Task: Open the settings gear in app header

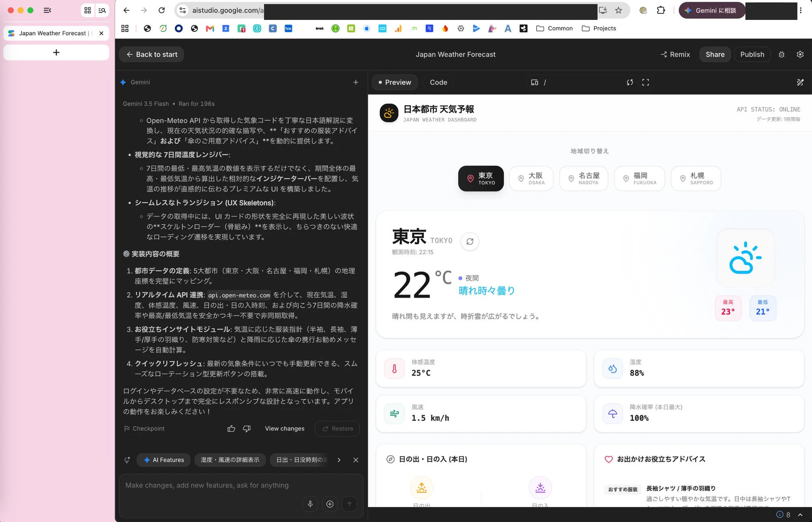Action: pos(800,54)
